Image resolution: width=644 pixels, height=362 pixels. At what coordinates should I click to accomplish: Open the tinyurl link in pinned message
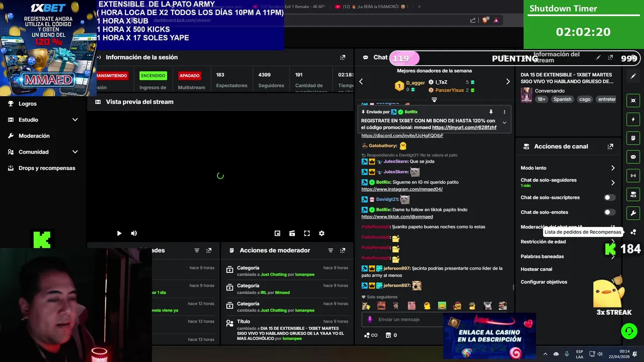464,128
